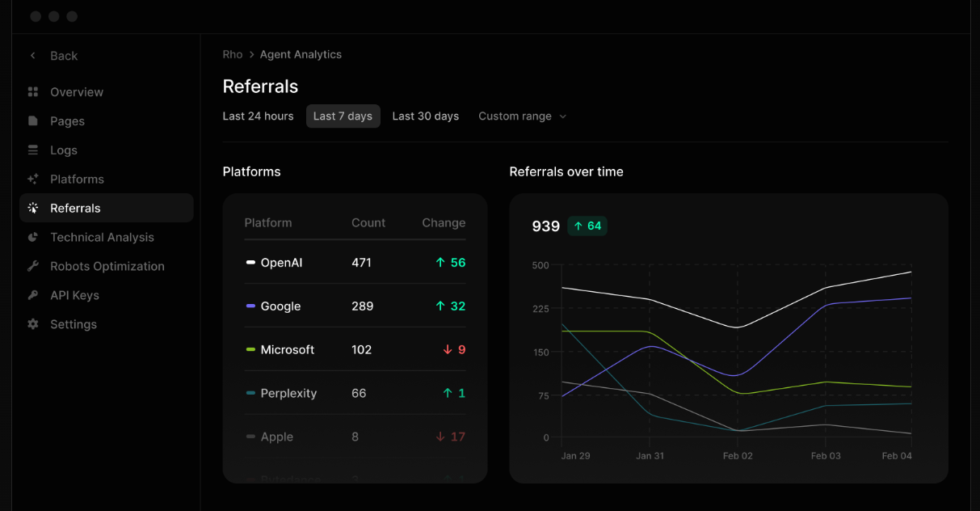Open Technical Analysis pie-chart icon
The height and width of the screenshot is (511, 980).
32,237
